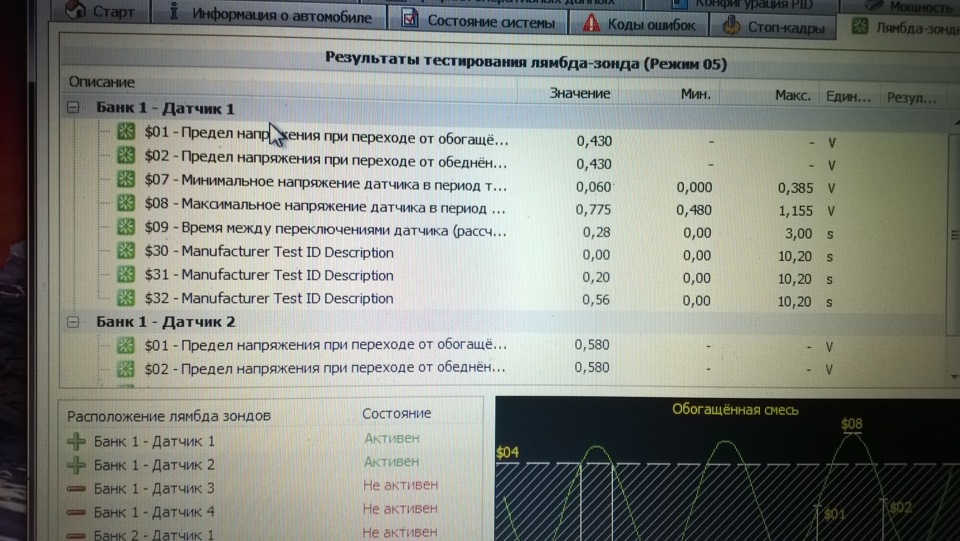Screen dimensions: 960x541
Task: Click the Мин. column header
Action: click(x=696, y=94)
